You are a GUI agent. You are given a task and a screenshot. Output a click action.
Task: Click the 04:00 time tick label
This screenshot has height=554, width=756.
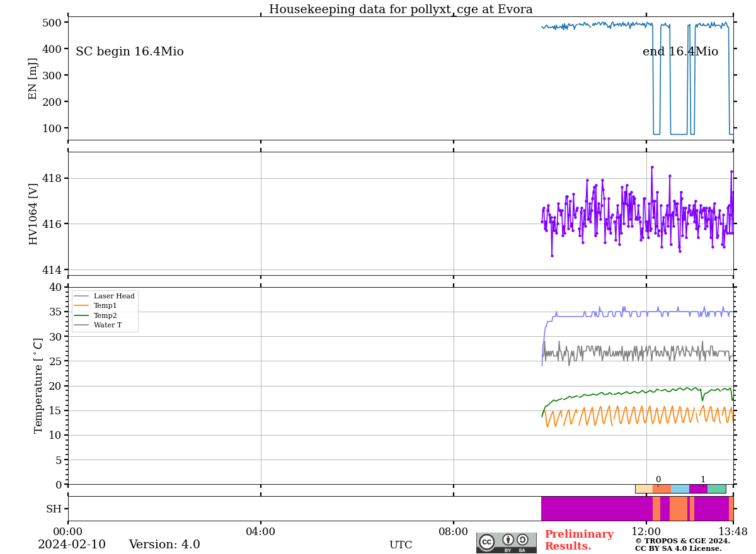(x=261, y=532)
